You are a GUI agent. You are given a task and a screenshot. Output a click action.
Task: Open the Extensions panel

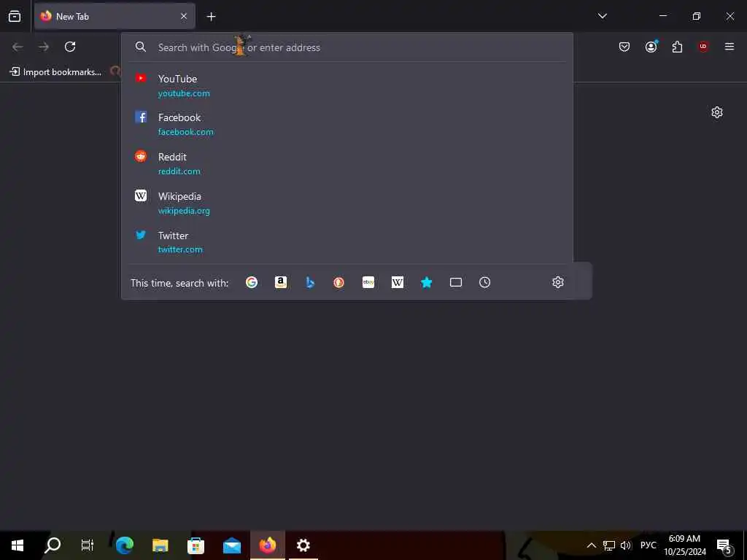[x=677, y=47]
